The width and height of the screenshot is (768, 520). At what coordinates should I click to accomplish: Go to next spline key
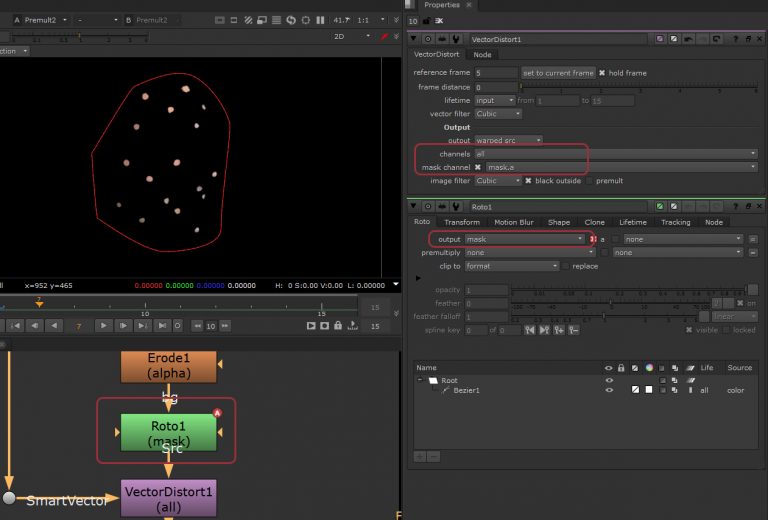(x=544, y=331)
